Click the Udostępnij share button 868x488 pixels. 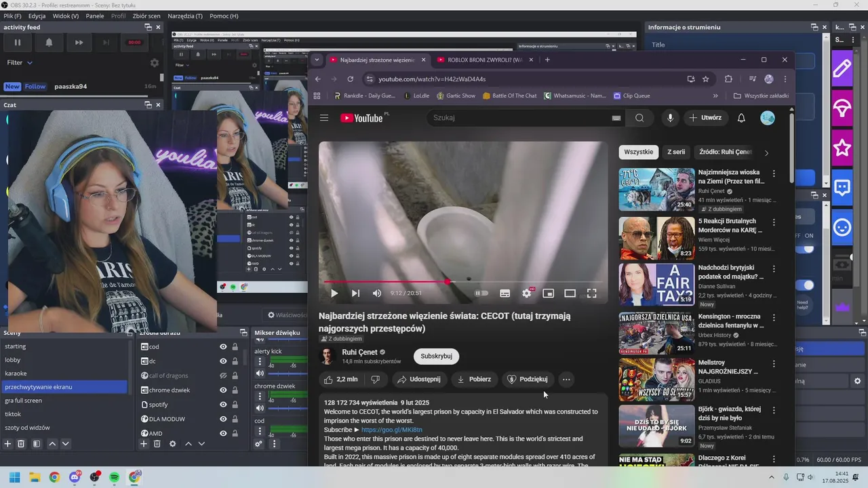pyautogui.click(x=419, y=380)
